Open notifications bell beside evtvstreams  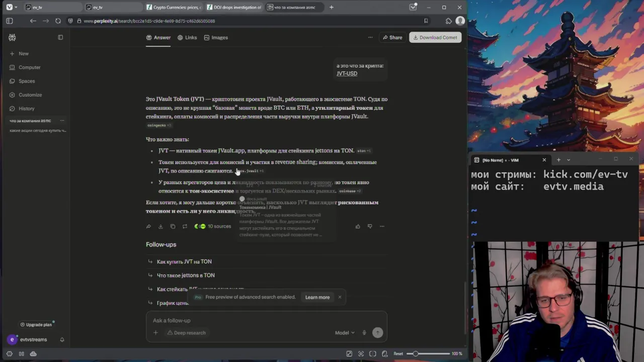[x=62, y=339]
